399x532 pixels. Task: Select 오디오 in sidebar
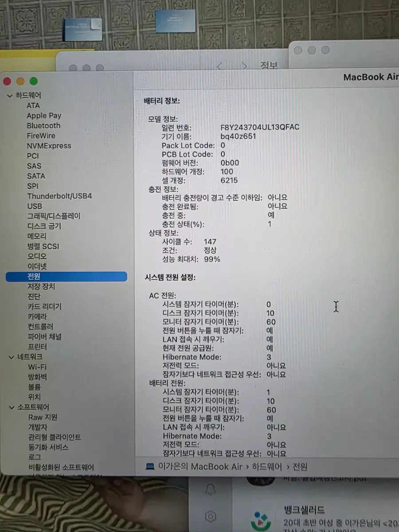37,256
